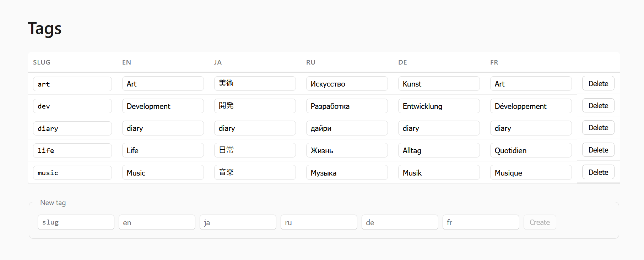Focus the new tag 'de' input
The image size is (644, 260).
[x=400, y=222]
